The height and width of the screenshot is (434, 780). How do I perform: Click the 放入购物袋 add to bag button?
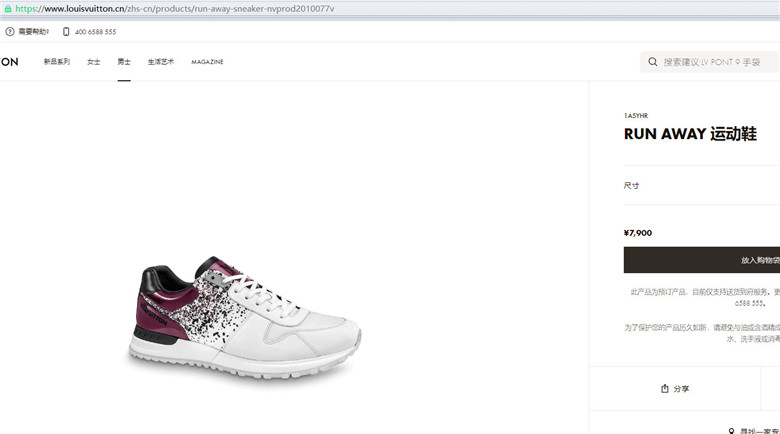[x=702, y=260]
